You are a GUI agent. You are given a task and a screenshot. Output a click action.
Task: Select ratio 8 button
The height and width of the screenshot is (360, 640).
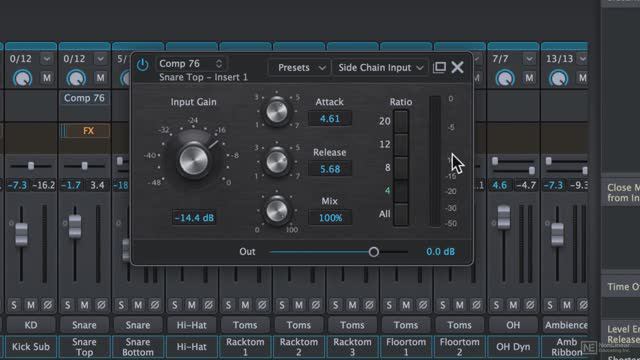tap(400, 168)
